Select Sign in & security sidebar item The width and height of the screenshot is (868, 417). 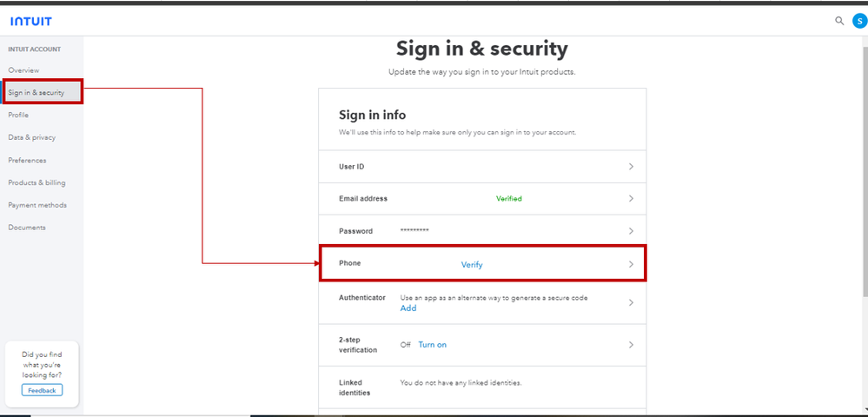coord(36,92)
